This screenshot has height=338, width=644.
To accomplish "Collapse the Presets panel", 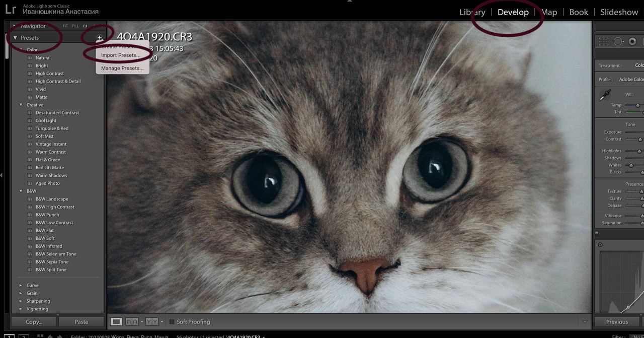I will [15, 38].
